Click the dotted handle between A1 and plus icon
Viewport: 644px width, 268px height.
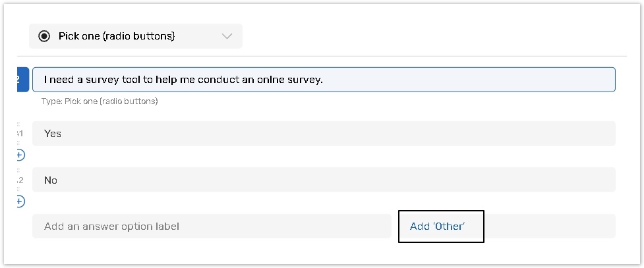pos(18,144)
